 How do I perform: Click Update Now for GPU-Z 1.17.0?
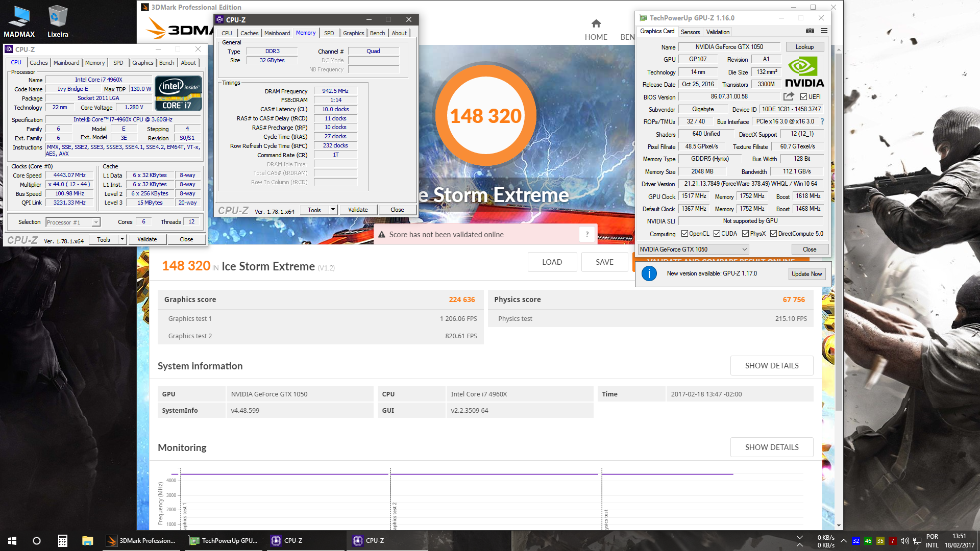pos(806,274)
